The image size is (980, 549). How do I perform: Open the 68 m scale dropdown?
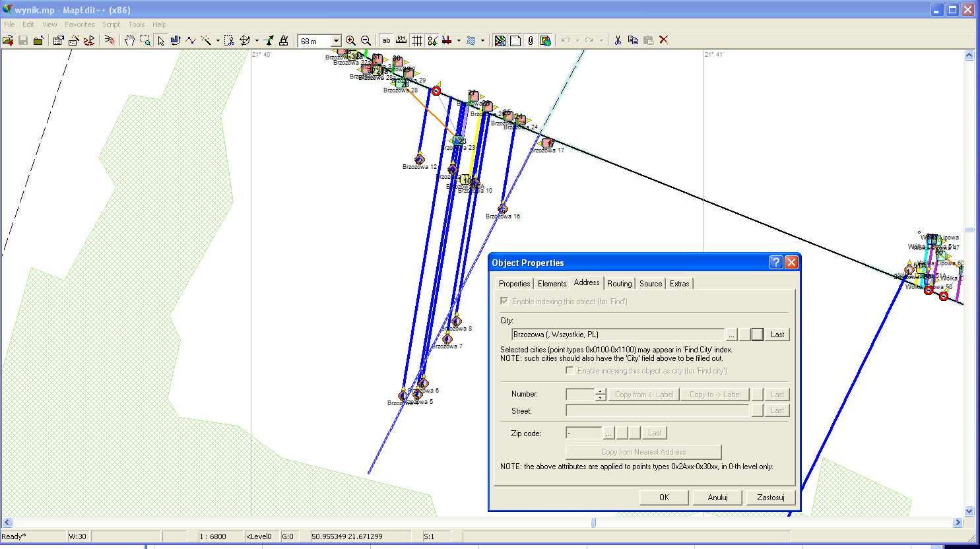tap(336, 41)
